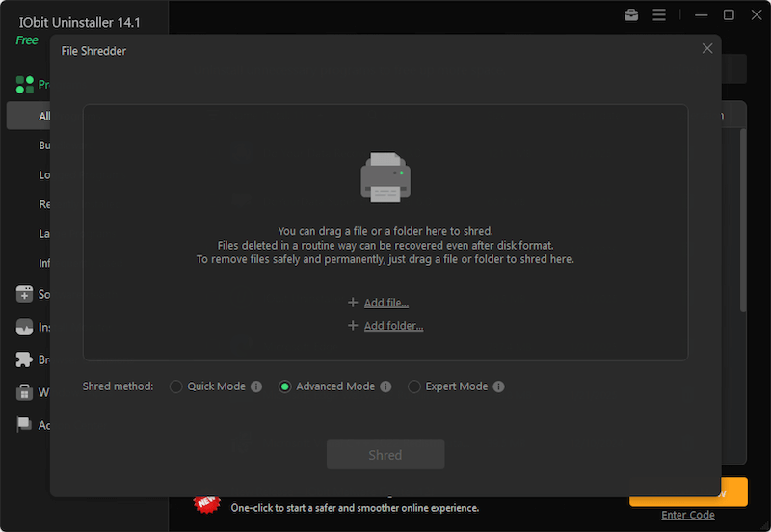
Task: Click the Programs four-dot icon in sidebar
Action: tap(25, 85)
